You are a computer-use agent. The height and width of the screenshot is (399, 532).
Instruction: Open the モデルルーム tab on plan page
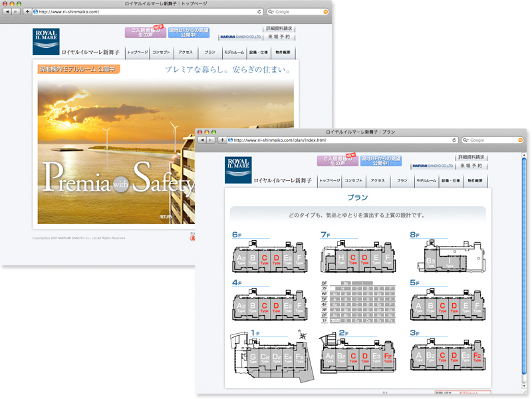[426, 181]
